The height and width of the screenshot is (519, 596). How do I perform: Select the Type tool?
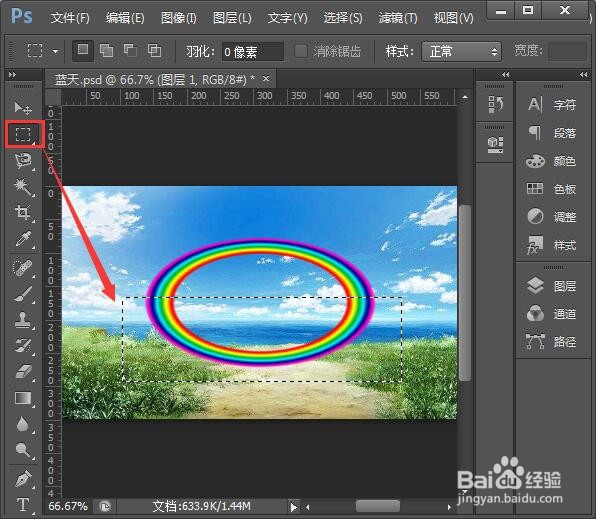[x=23, y=505]
